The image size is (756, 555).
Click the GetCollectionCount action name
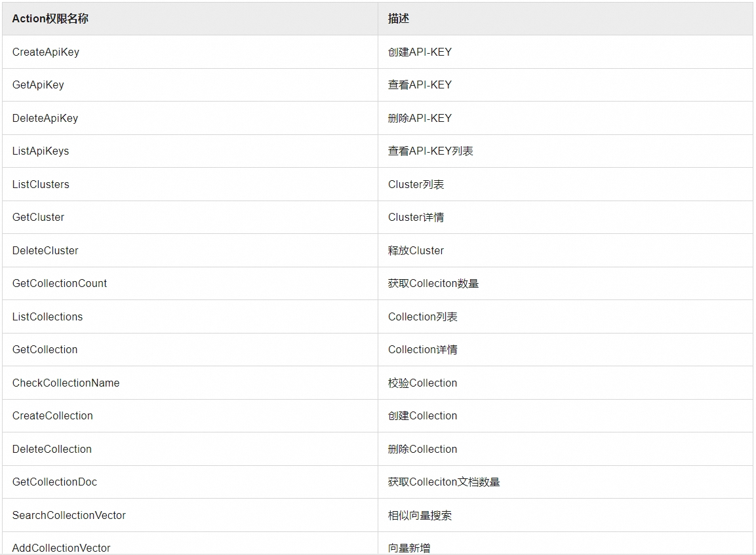click(60, 283)
